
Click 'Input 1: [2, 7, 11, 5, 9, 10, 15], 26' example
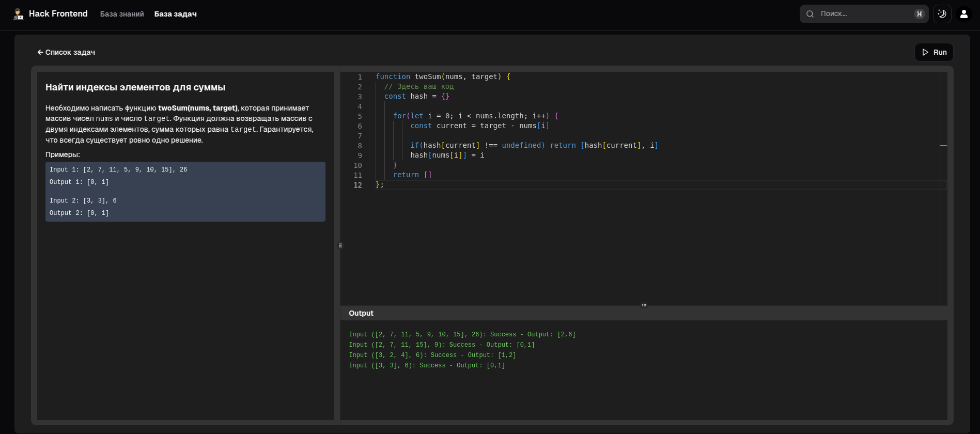pyautogui.click(x=118, y=169)
